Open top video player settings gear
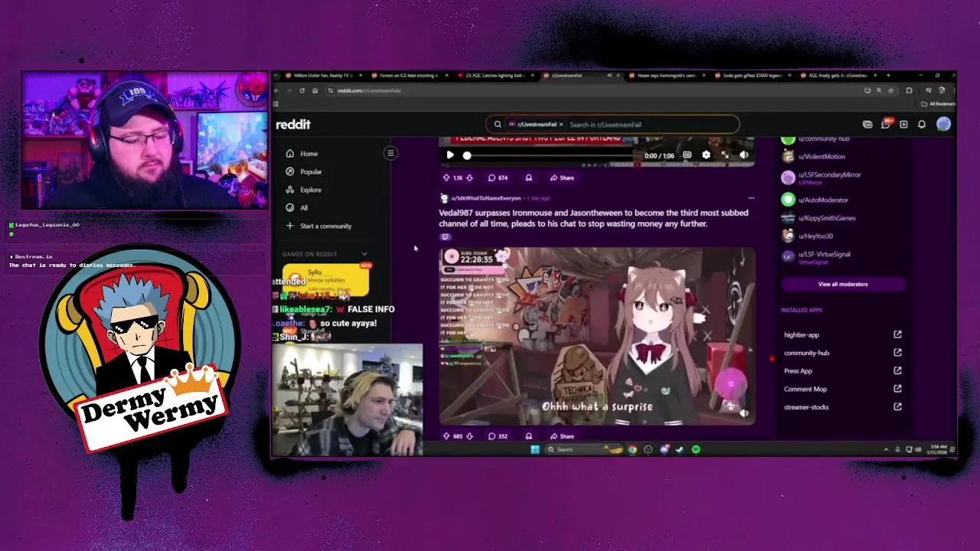This screenshot has width=980, height=551. click(706, 155)
